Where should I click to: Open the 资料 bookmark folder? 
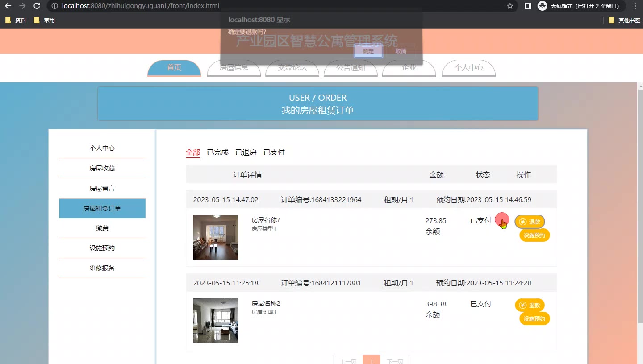tap(16, 20)
